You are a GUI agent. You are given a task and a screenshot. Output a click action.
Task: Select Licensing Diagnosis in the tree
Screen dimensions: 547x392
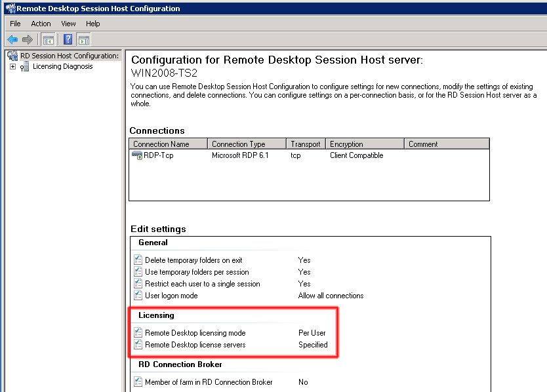pyautogui.click(x=63, y=66)
